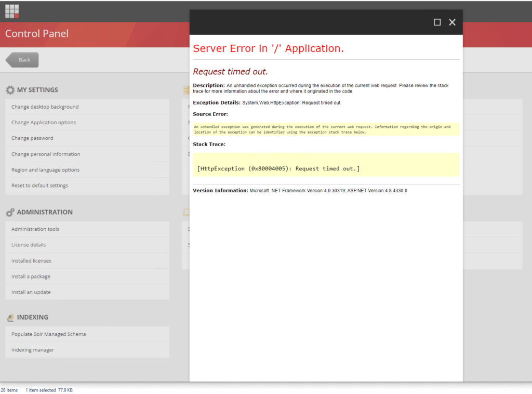Open Change desktop background
Image resolution: width=532 pixels, height=394 pixels.
click(x=87, y=107)
